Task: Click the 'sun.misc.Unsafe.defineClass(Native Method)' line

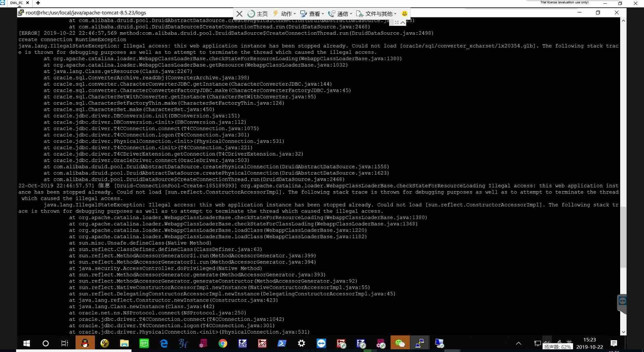Action: [x=140, y=243]
